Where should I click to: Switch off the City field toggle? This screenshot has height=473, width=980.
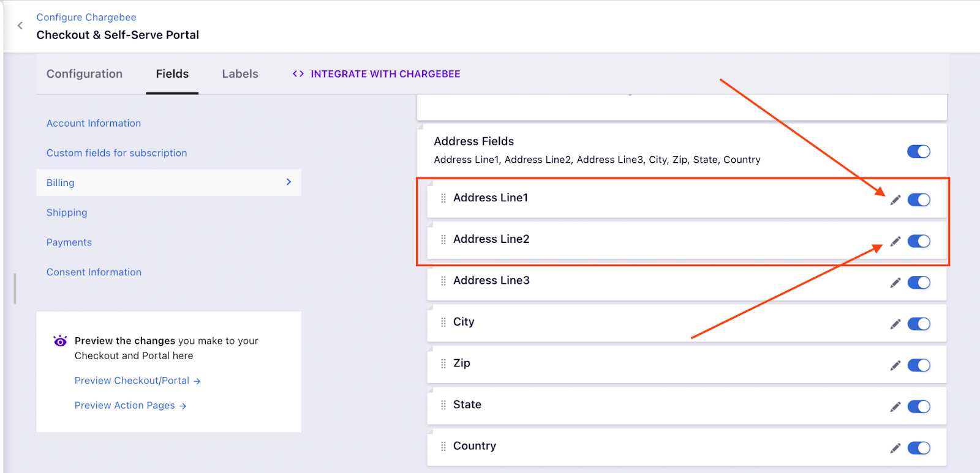click(x=918, y=324)
